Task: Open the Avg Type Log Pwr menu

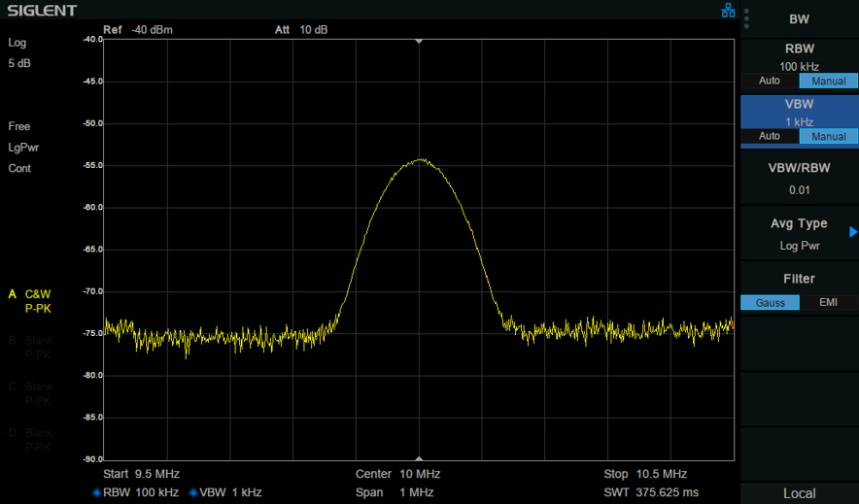Action: click(800, 234)
